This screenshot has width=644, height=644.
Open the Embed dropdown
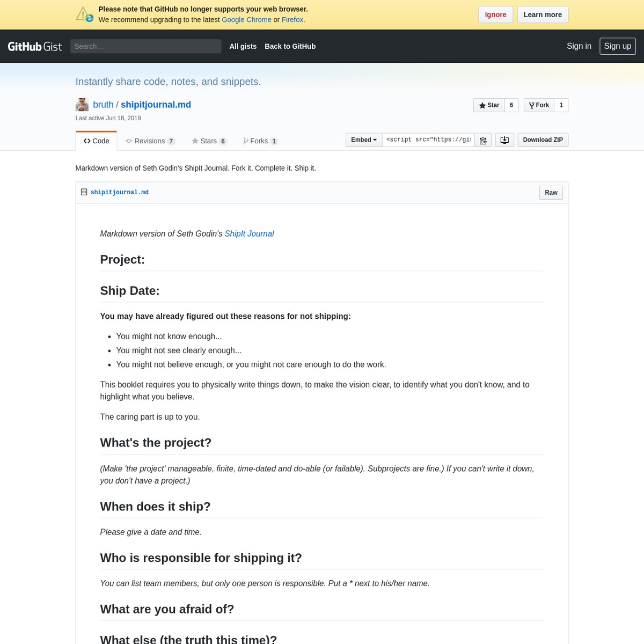(x=363, y=140)
